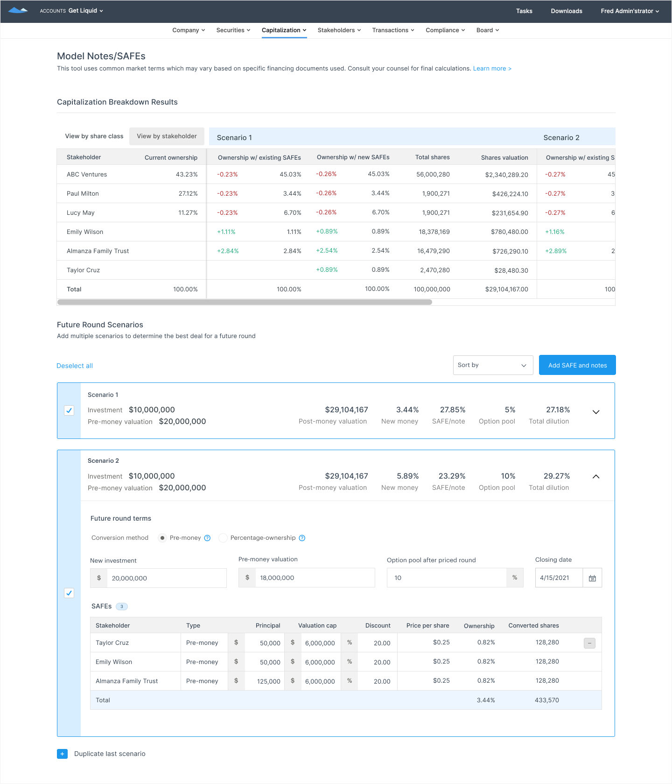
Task: Click the Percentage-ownership help icon
Action: tap(302, 538)
